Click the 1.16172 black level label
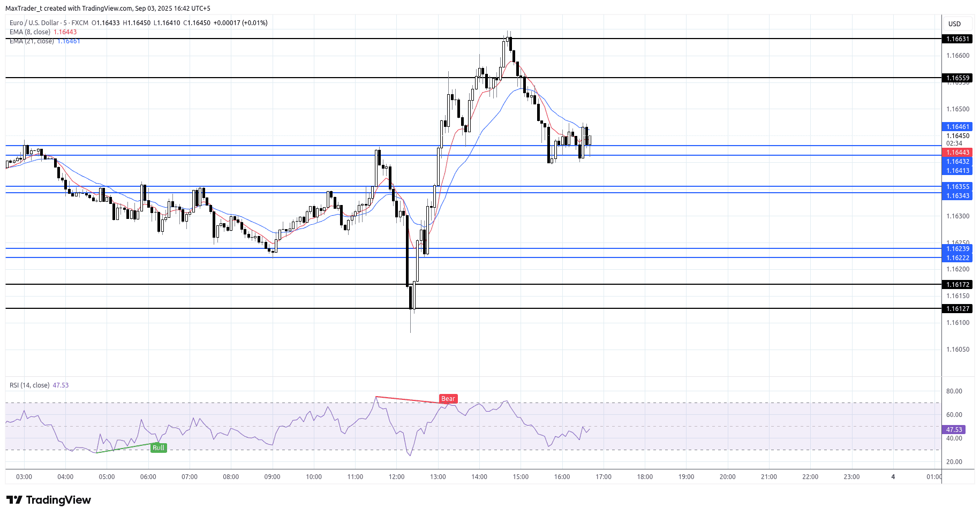This screenshot has width=980, height=516. coord(957,285)
